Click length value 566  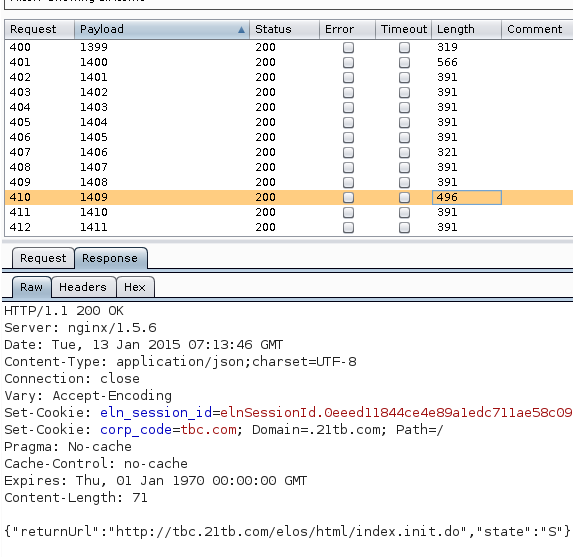pyautogui.click(x=447, y=62)
